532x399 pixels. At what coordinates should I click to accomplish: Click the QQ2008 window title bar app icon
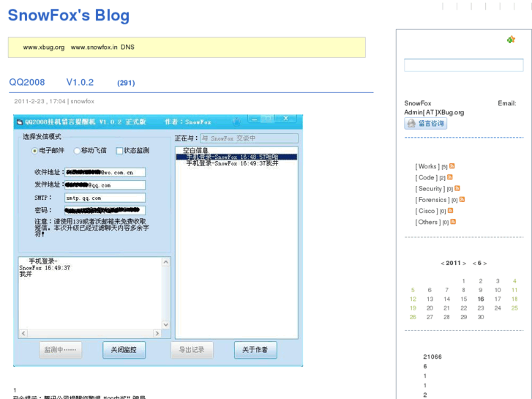pyautogui.click(x=20, y=122)
